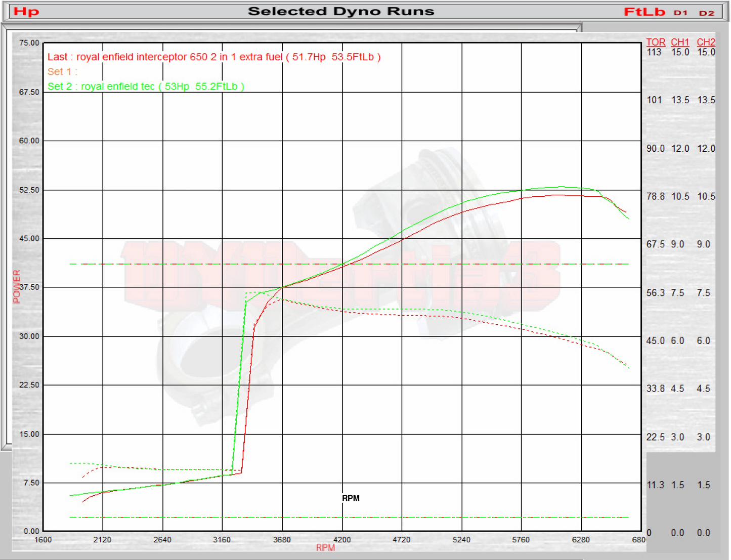Click the 37.50 power axis tick label
The image size is (731, 560).
[x=29, y=287]
